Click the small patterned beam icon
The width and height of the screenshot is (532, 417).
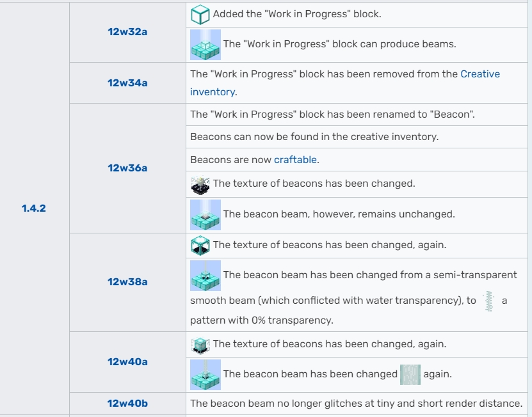[x=490, y=301]
